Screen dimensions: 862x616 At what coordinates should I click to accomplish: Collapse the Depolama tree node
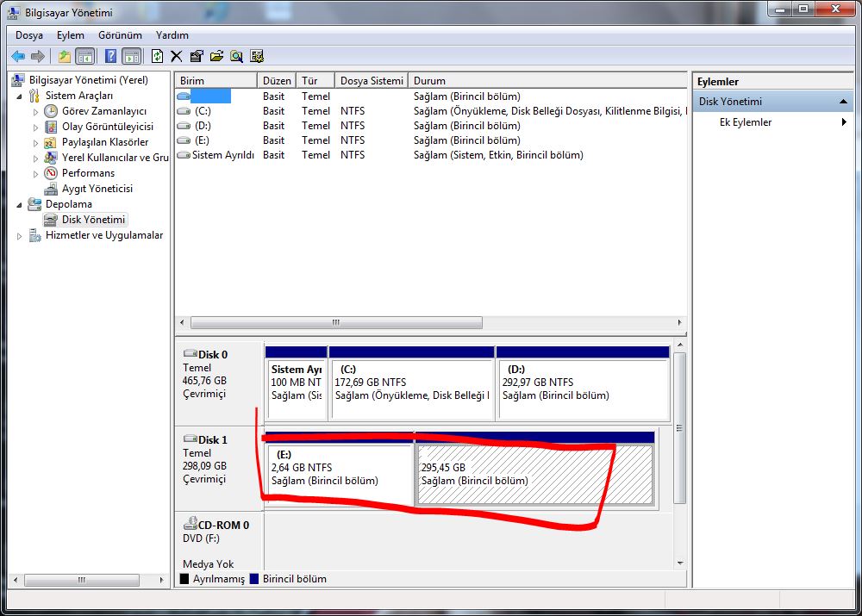pyautogui.click(x=20, y=204)
